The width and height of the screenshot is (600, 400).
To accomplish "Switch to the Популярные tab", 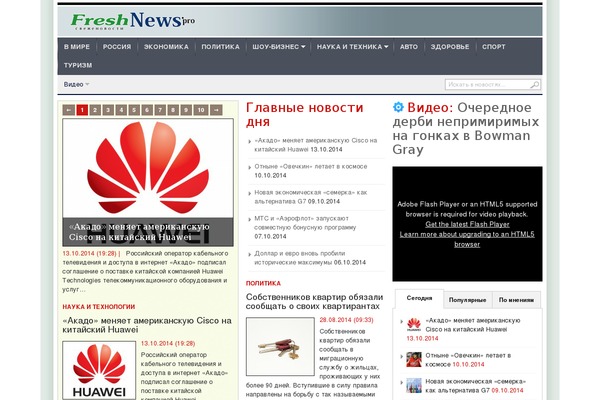I will 468,300.
